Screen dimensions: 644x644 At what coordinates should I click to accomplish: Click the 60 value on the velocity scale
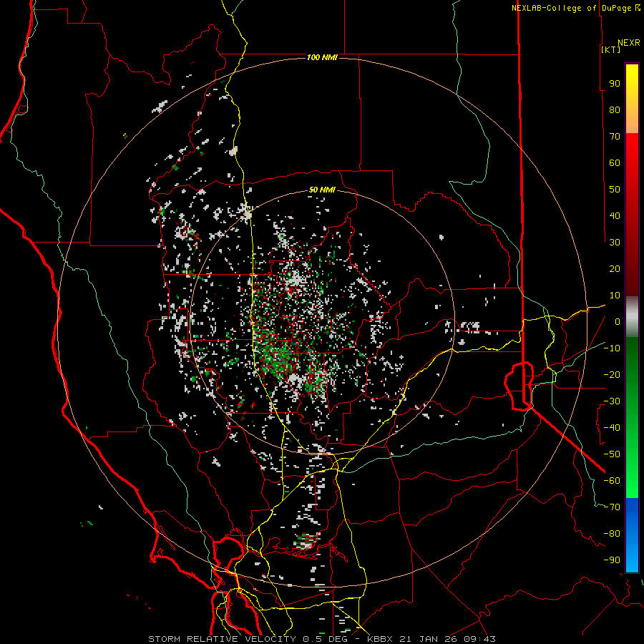(x=615, y=162)
